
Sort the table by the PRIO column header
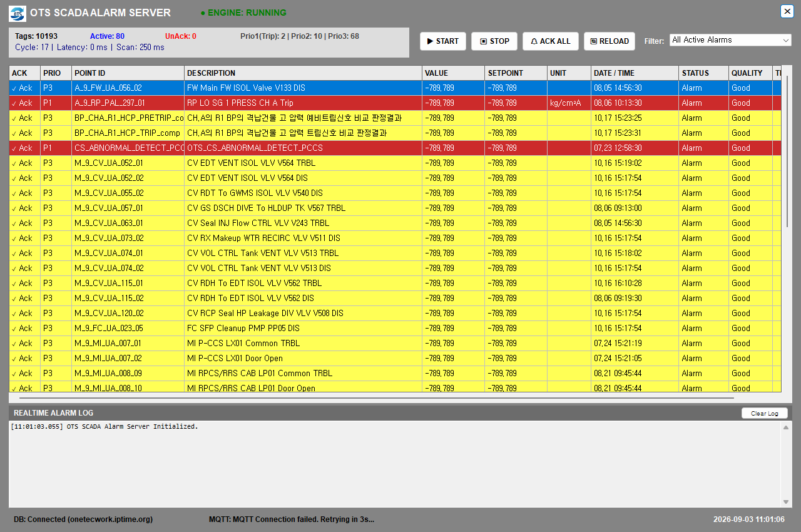[56, 73]
